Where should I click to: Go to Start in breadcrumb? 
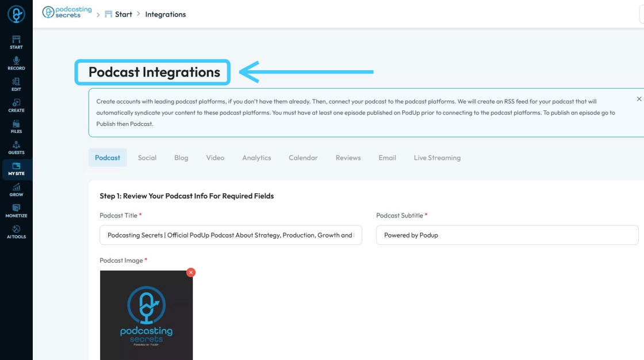pyautogui.click(x=118, y=14)
